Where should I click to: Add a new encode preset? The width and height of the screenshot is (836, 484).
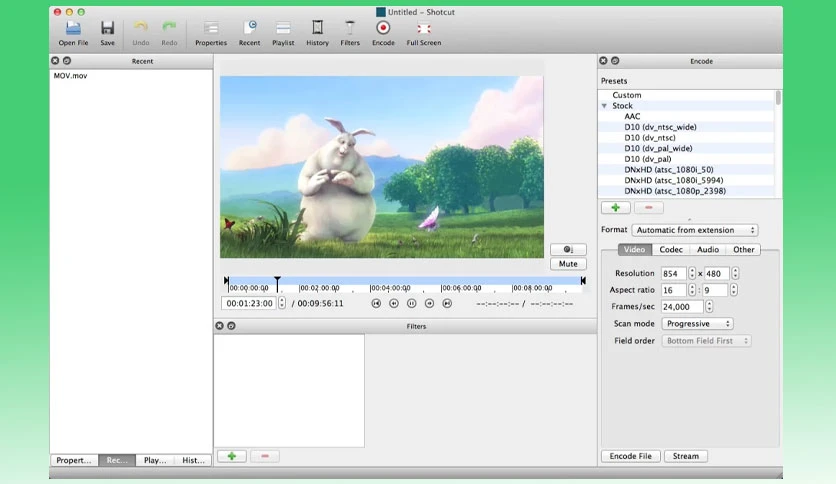pyautogui.click(x=615, y=207)
